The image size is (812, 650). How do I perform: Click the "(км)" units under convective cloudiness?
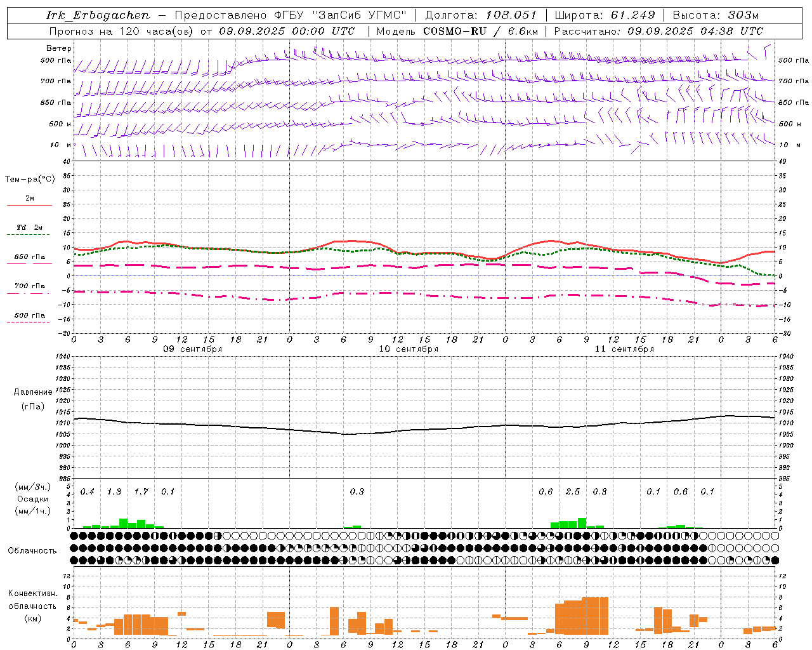click(x=33, y=619)
